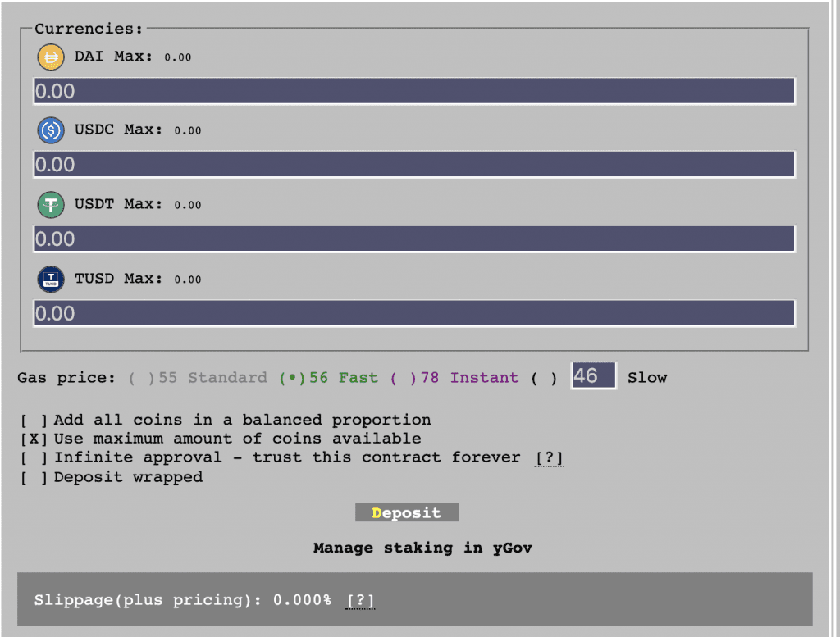
Task: Click the USDT Tether icon
Action: (51, 204)
